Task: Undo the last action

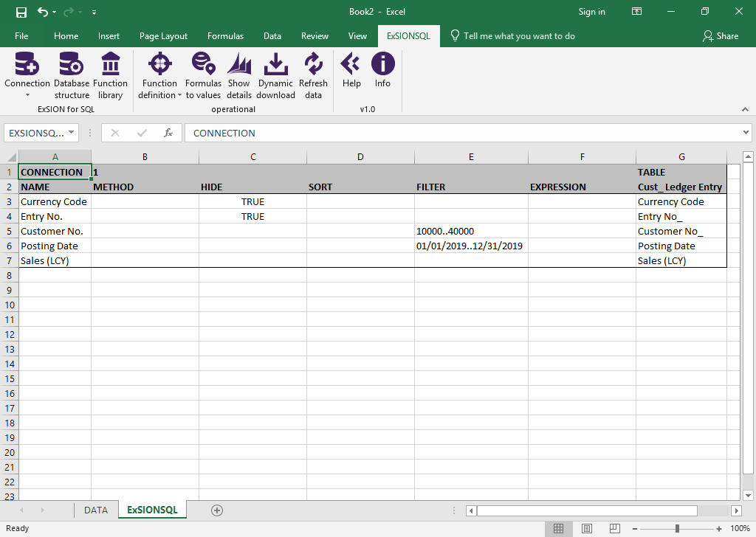Action: point(42,12)
